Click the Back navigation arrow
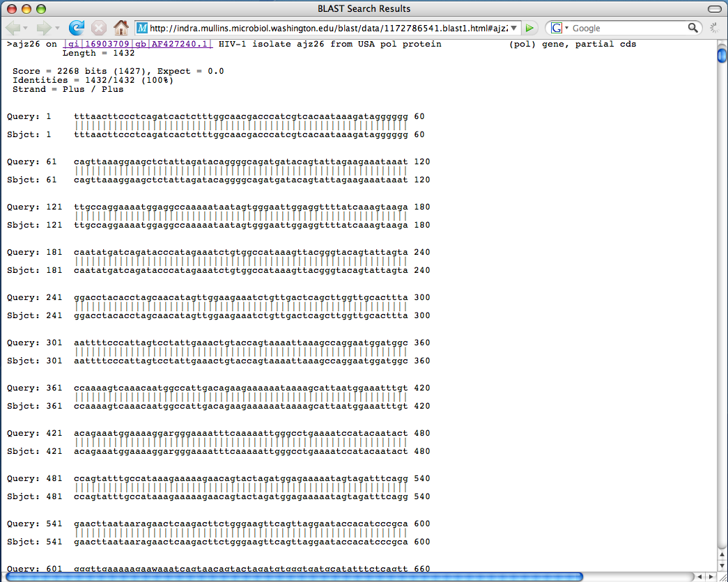The image size is (728, 582). 13,28
